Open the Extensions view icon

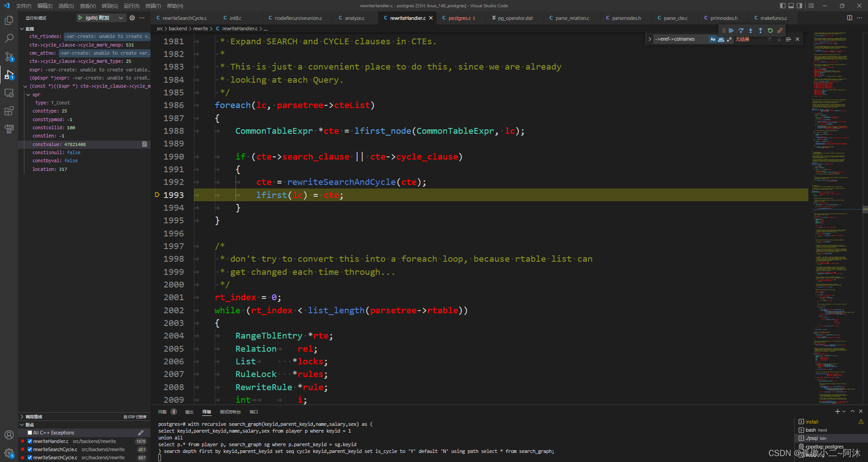(x=9, y=111)
